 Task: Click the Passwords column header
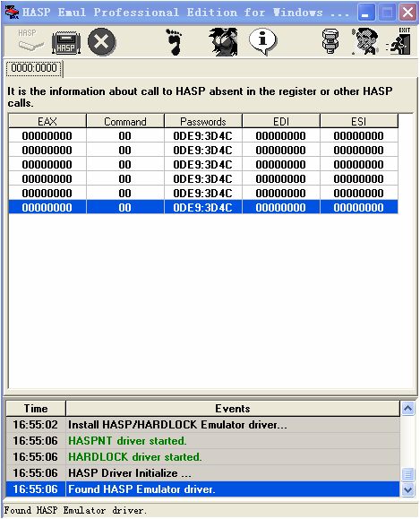[x=203, y=121]
